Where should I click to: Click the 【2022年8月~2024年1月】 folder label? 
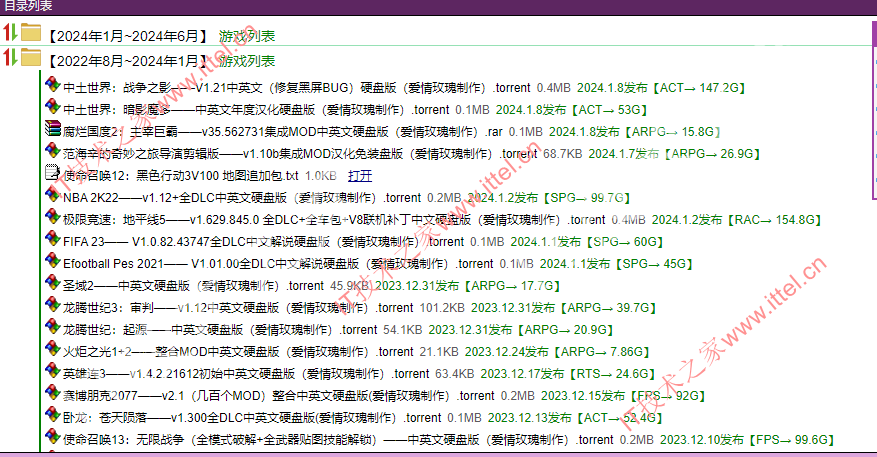pyautogui.click(x=127, y=61)
